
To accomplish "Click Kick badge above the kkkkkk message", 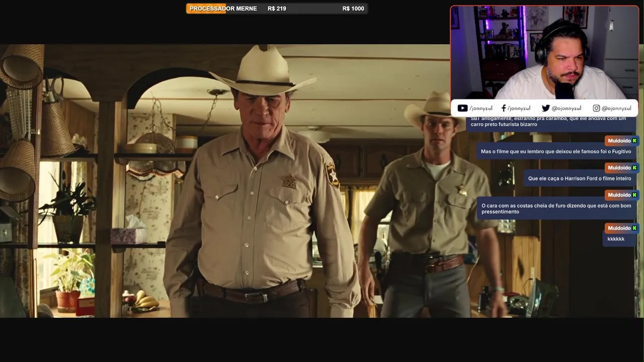I will point(634,228).
